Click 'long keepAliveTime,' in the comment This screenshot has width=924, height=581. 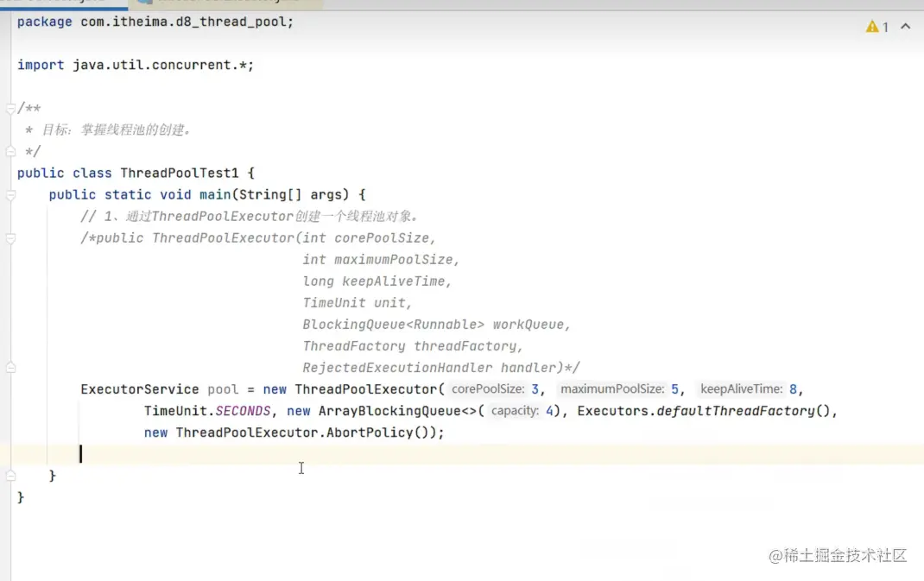pyautogui.click(x=377, y=281)
